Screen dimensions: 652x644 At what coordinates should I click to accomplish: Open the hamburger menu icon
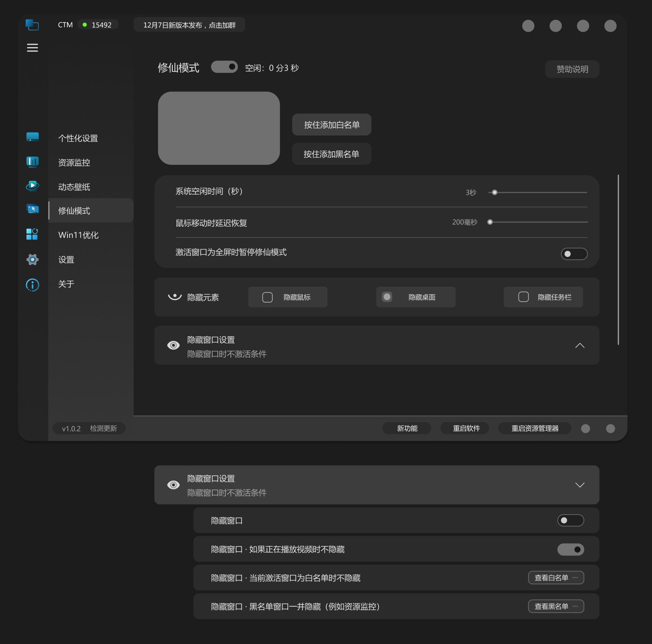pos(32,48)
